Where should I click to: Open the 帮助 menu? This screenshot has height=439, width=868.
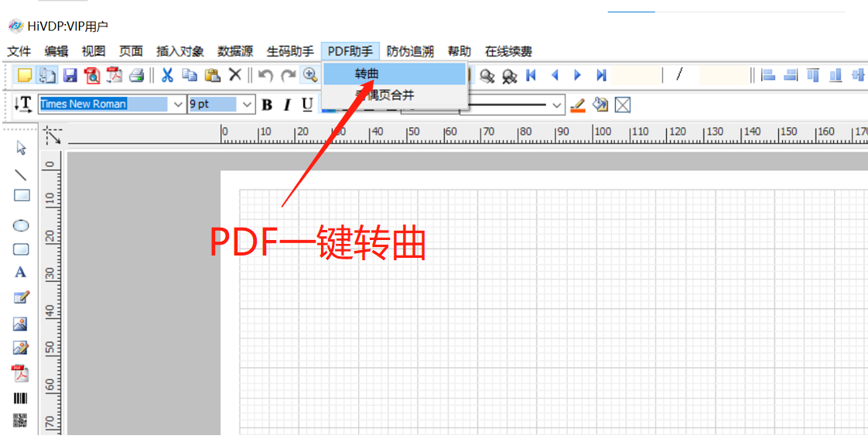pos(460,52)
